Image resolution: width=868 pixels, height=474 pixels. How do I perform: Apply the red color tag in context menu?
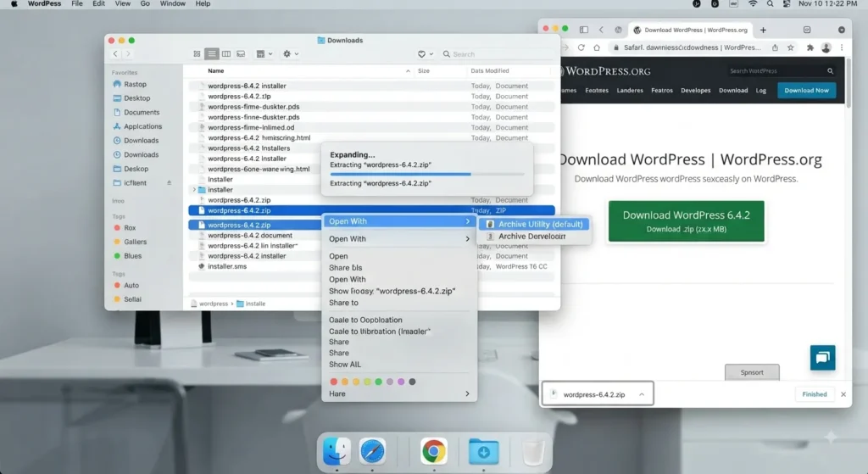334,382
